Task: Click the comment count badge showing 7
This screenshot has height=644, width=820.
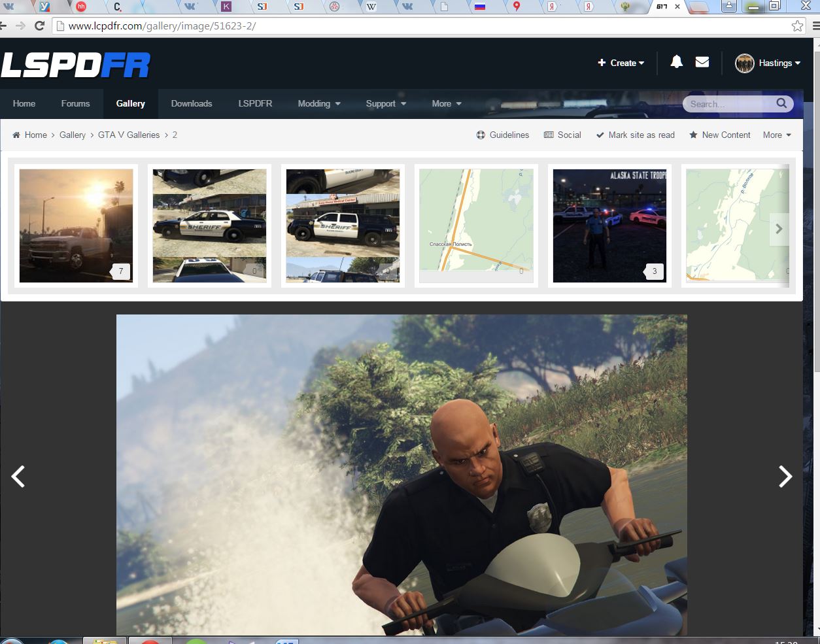Action: click(x=121, y=271)
